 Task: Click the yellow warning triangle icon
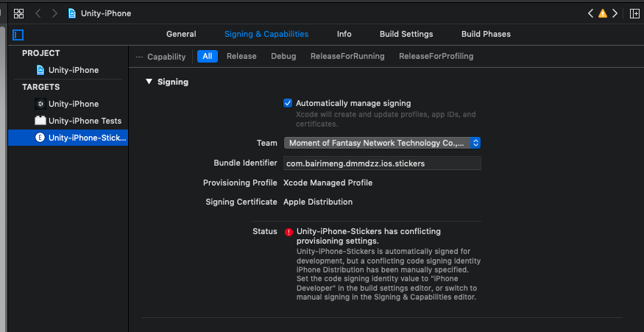tap(603, 13)
